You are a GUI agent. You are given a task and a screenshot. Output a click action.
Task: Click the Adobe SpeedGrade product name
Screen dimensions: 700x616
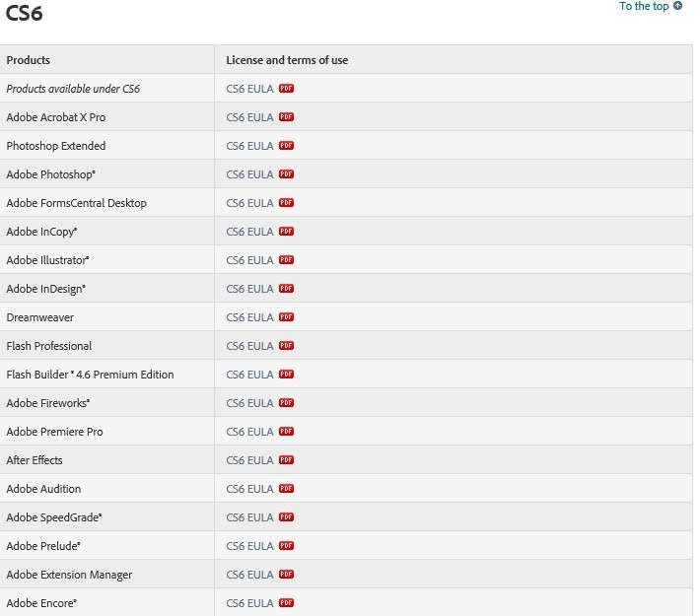54,517
